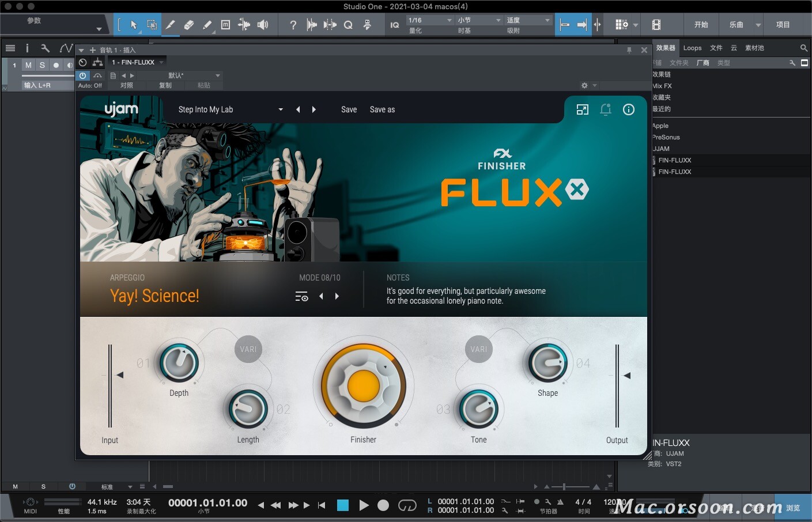Select the Listen speaker tool
Viewport: 812px width, 522px height.
pyautogui.click(x=262, y=25)
